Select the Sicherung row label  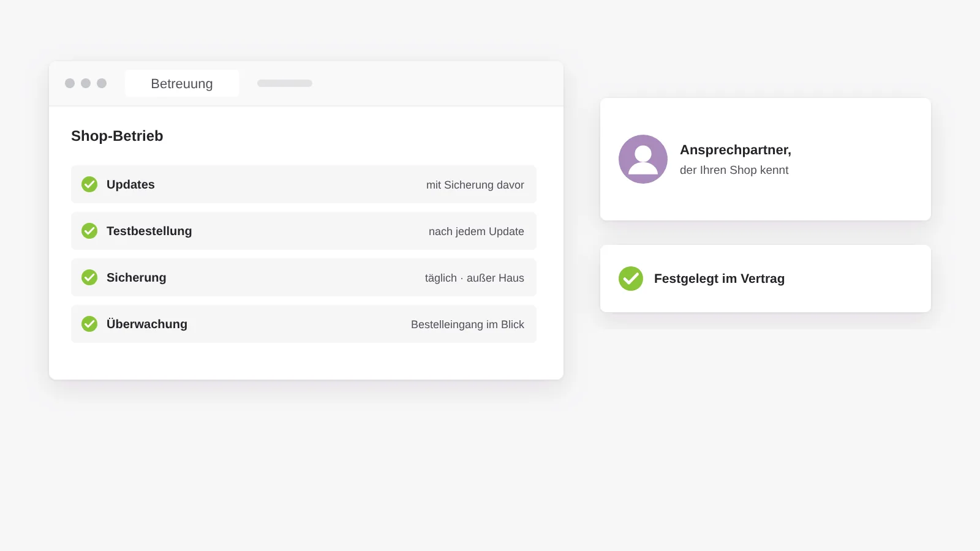(137, 277)
